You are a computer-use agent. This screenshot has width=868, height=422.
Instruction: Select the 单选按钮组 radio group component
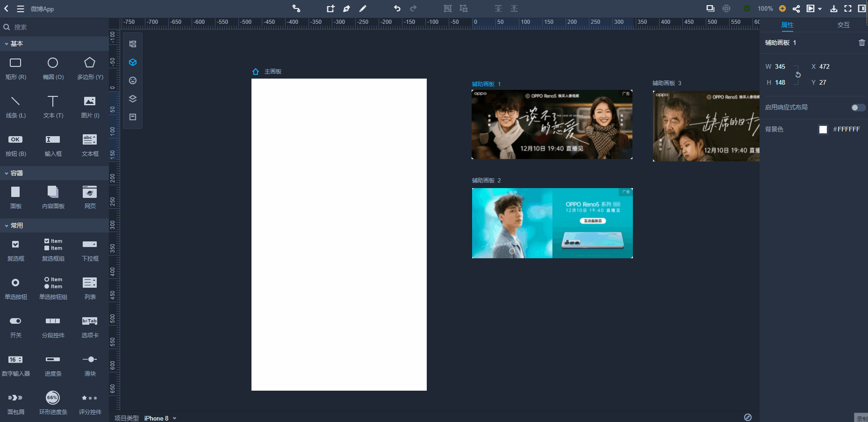(x=53, y=288)
